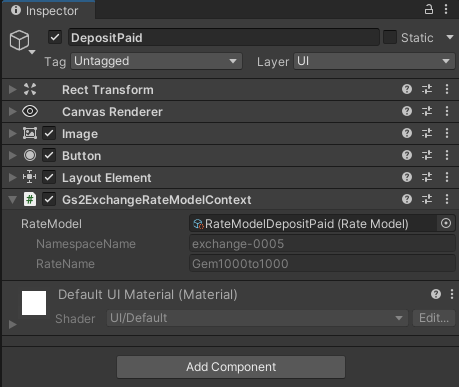Lock the Inspector panel
The image size is (459, 387).
(429, 9)
